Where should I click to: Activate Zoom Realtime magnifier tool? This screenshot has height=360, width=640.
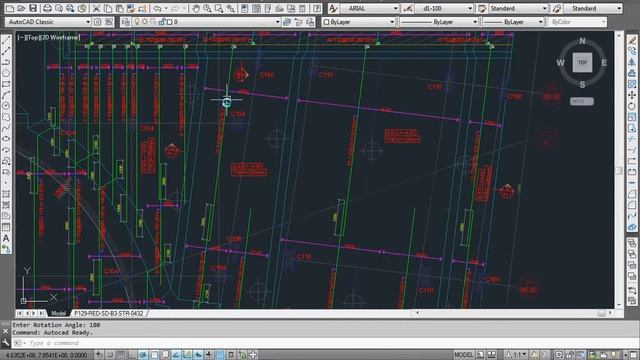pyautogui.click(x=207, y=8)
